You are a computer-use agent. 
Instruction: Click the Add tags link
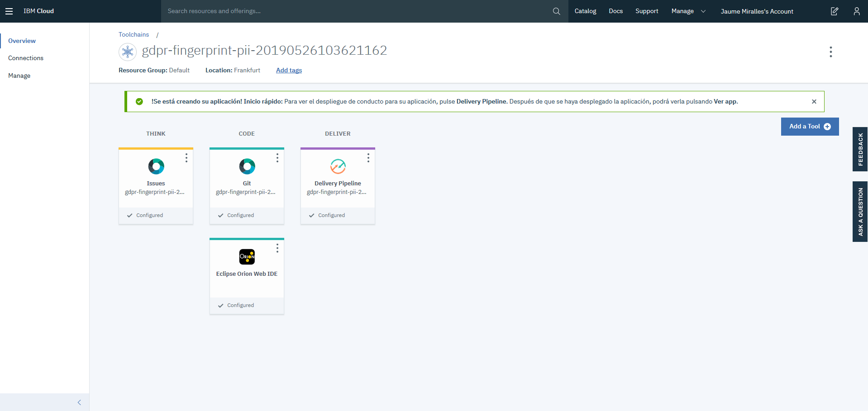pyautogui.click(x=289, y=70)
